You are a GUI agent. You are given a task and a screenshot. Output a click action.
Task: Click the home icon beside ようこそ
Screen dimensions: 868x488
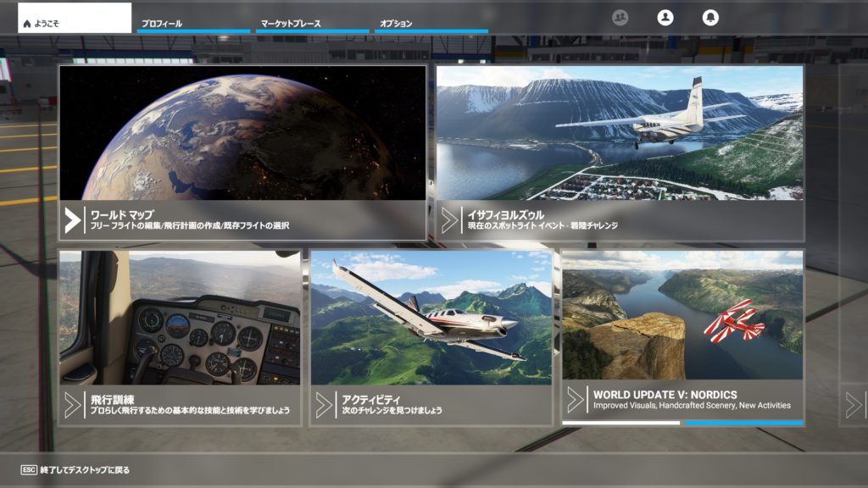[x=26, y=24]
